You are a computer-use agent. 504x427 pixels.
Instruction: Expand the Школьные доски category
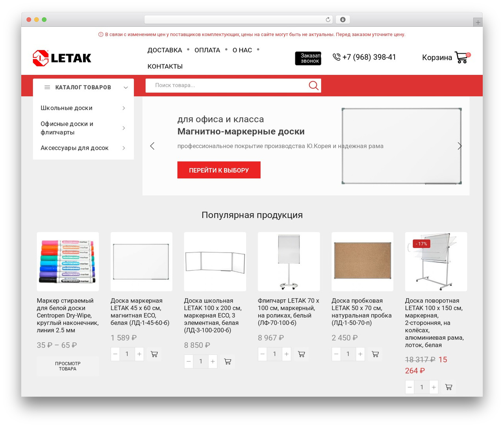pos(124,108)
